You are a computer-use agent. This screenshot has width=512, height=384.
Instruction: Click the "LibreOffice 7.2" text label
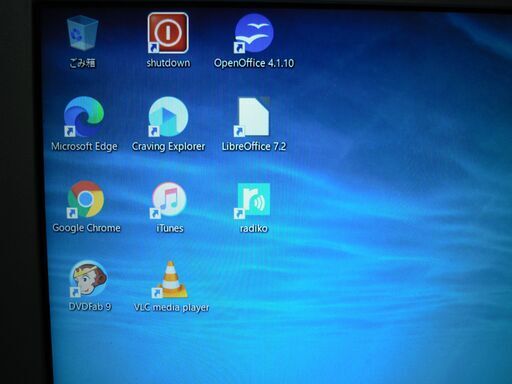coord(254,146)
